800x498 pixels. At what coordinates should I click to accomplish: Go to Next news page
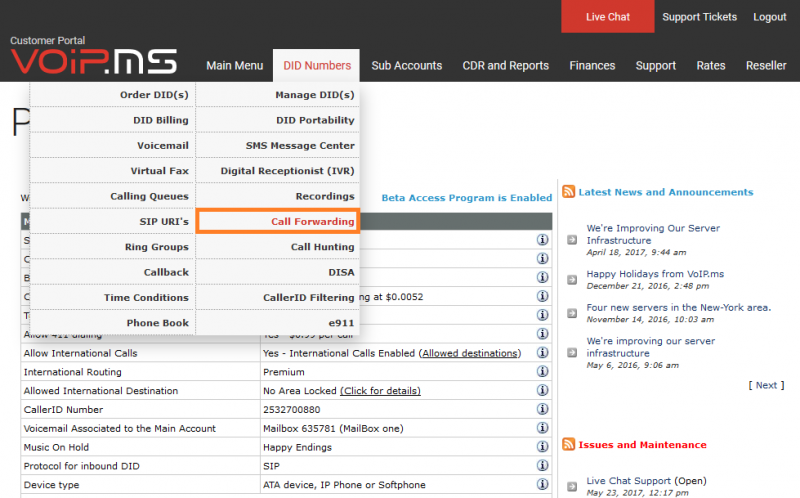[x=766, y=385]
